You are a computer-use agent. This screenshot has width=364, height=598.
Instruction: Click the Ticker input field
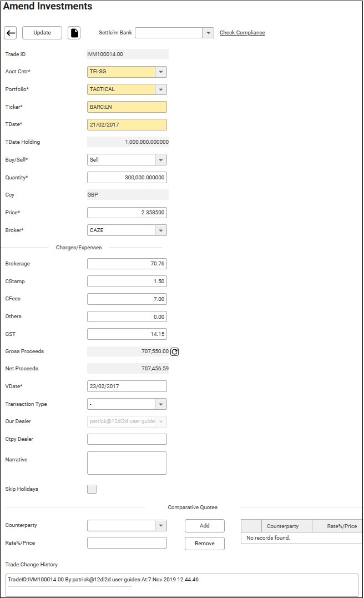tap(127, 107)
